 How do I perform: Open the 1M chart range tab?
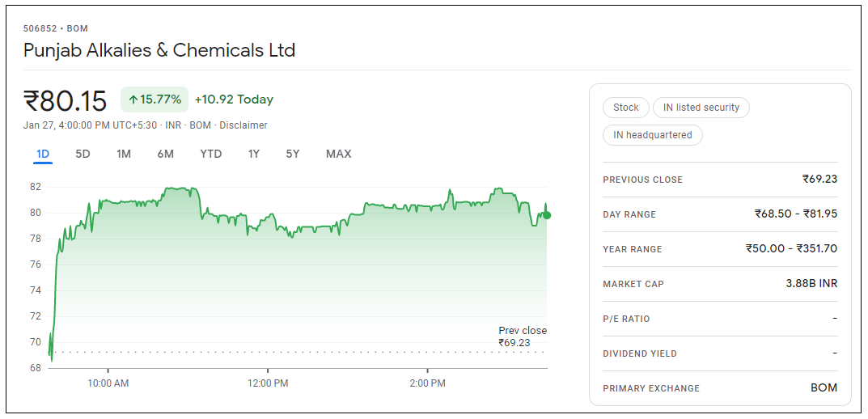124,154
